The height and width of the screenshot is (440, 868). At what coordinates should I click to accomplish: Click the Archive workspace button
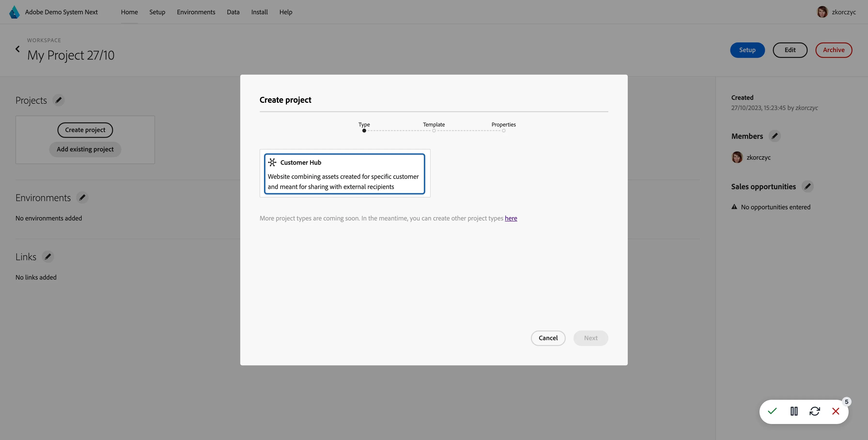tap(834, 50)
